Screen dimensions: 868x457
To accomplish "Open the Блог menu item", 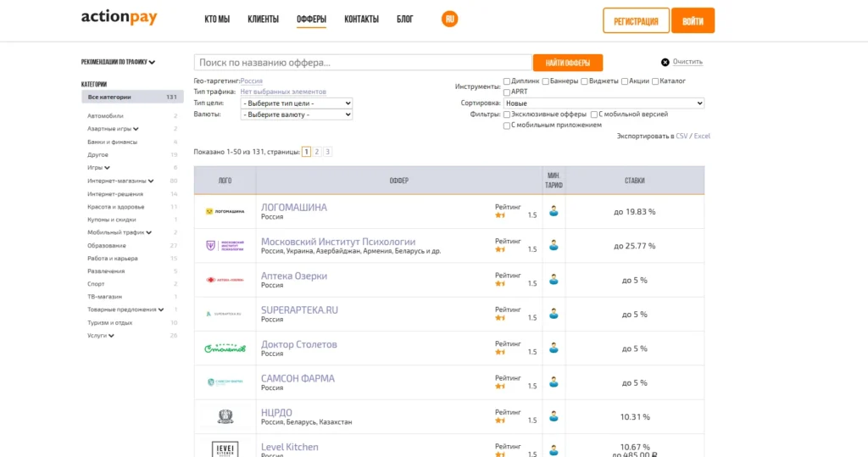I will 404,20.
